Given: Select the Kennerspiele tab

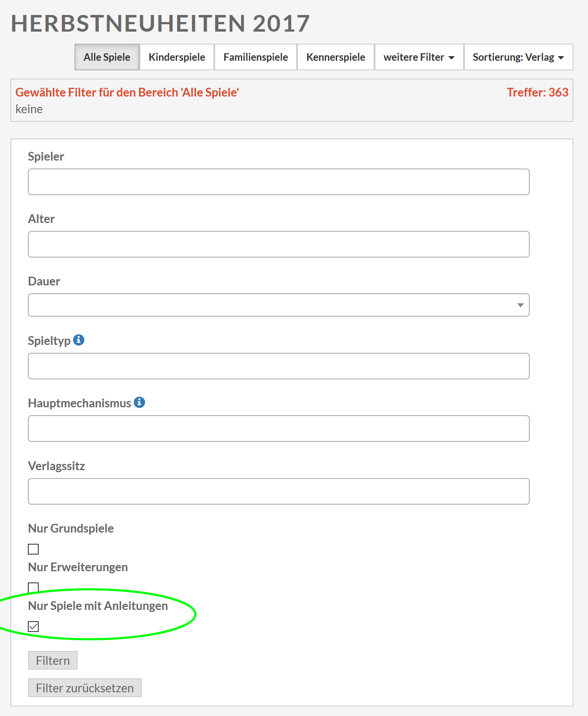Looking at the screenshot, I should coord(336,57).
